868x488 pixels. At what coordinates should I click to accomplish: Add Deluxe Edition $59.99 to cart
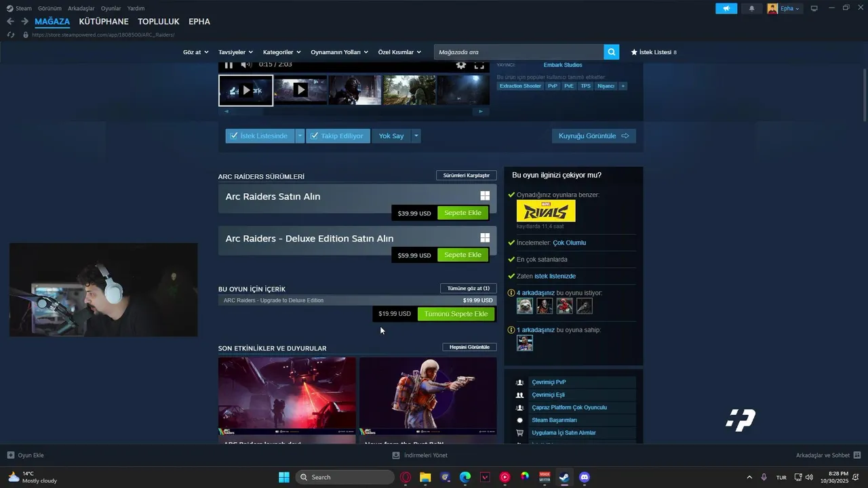point(462,255)
